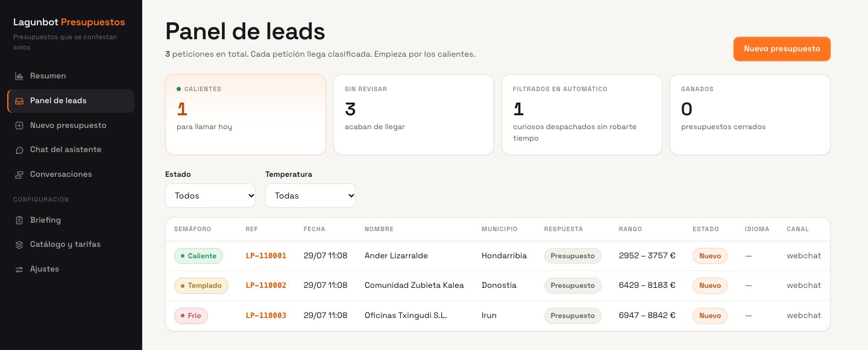Click the Chat del asistente bubble icon
This screenshot has width=868, height=350.
click(19, 150)
